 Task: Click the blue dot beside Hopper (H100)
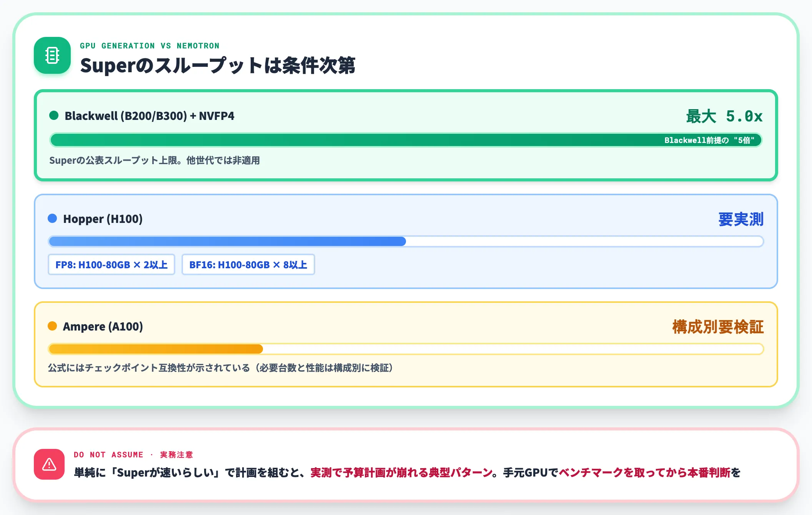pos(52,218)
